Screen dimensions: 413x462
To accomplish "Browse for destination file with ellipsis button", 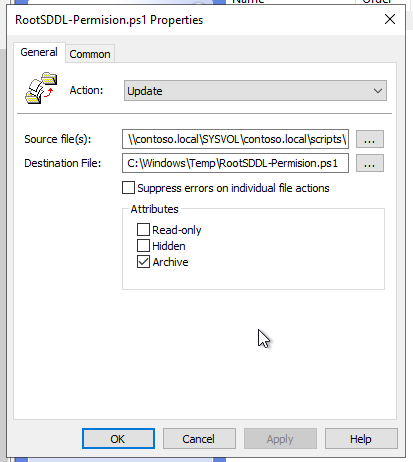I will [370, 163].
